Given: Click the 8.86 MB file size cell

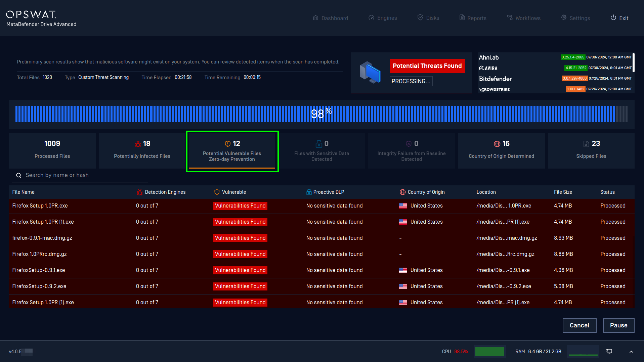Looking at the screenshot, I should (x=563, y=254).
